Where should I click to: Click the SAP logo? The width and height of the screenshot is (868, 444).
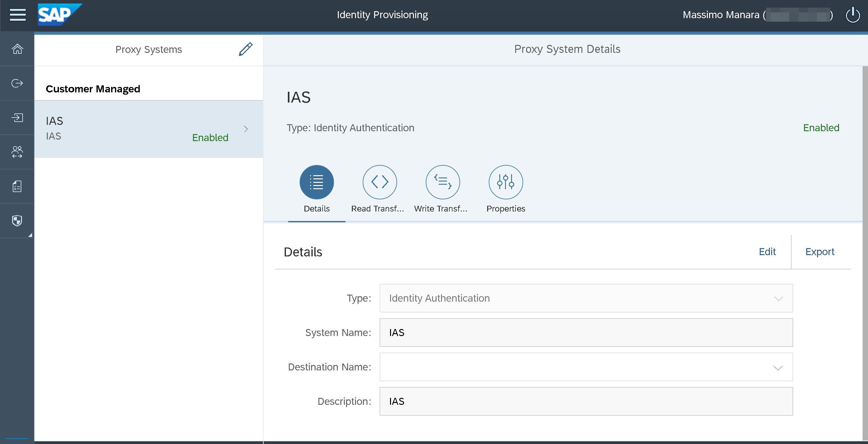[x=60, y=15]
